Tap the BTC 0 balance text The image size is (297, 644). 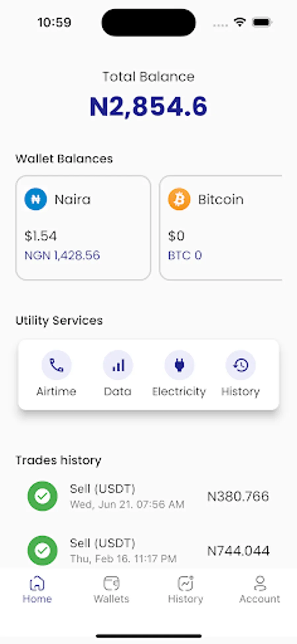[185, 256]
